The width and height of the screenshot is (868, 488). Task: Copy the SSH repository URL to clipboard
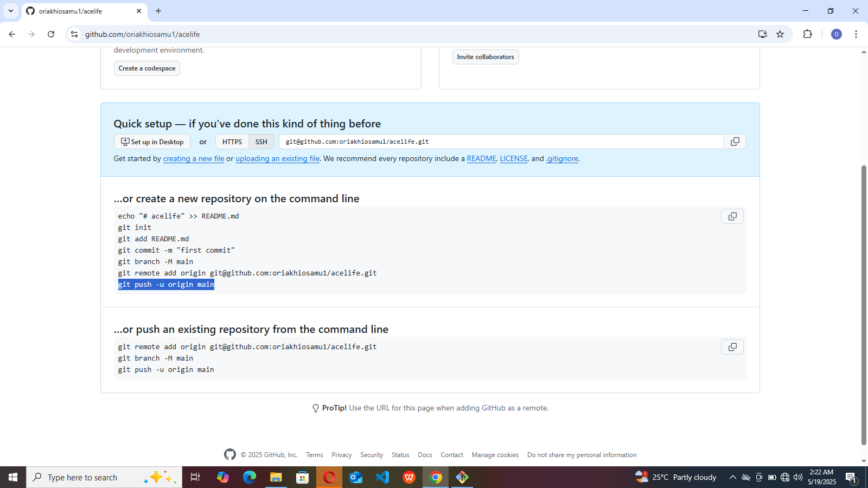pos(735,142)
